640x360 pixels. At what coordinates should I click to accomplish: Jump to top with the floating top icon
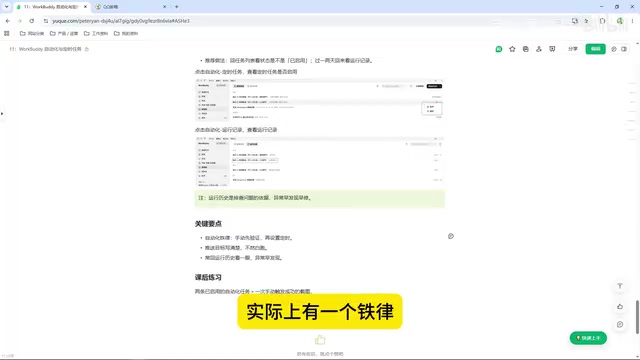[620, 286]
